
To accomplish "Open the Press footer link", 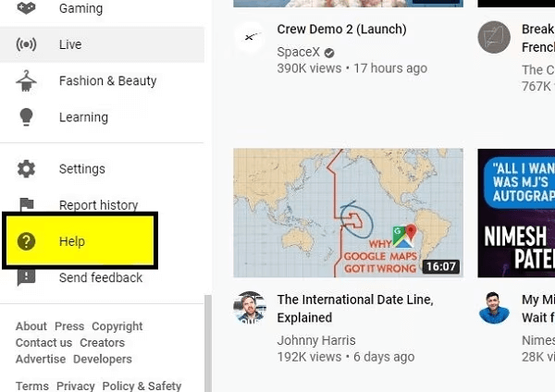I will (69, 326).
